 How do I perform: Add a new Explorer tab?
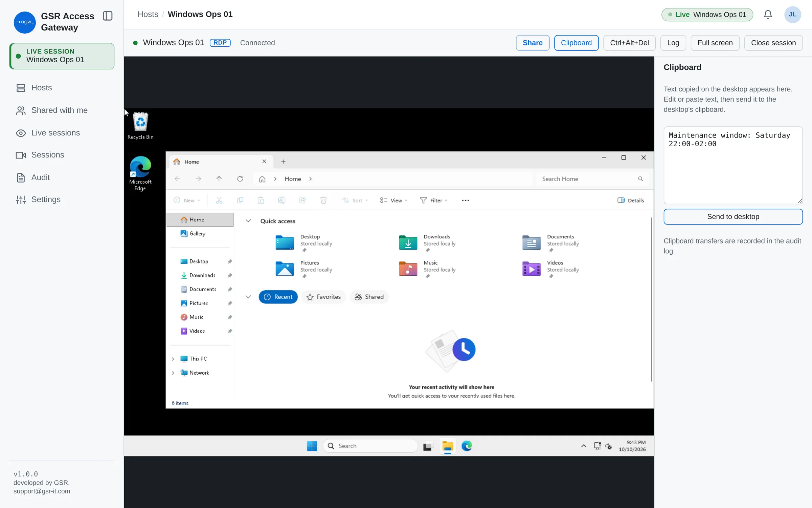(283, 162)
